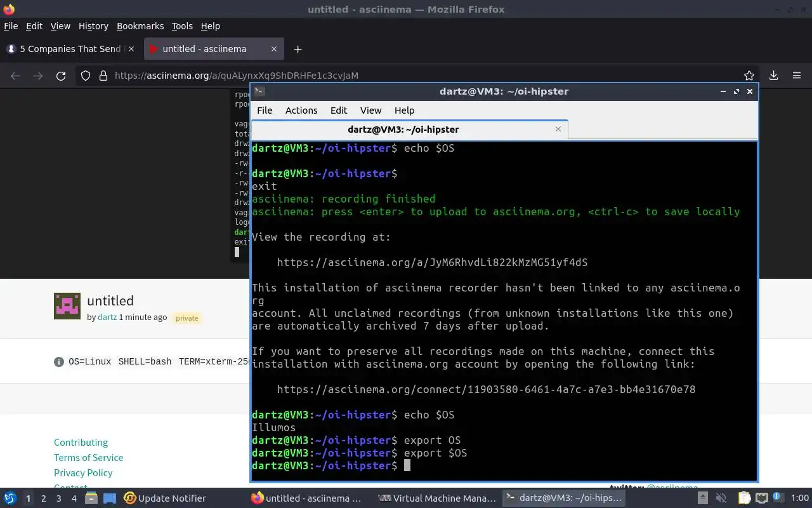Viewport: 812px width, 508px height.
Task: Open the Firefox Help menu
Action: 211,26
